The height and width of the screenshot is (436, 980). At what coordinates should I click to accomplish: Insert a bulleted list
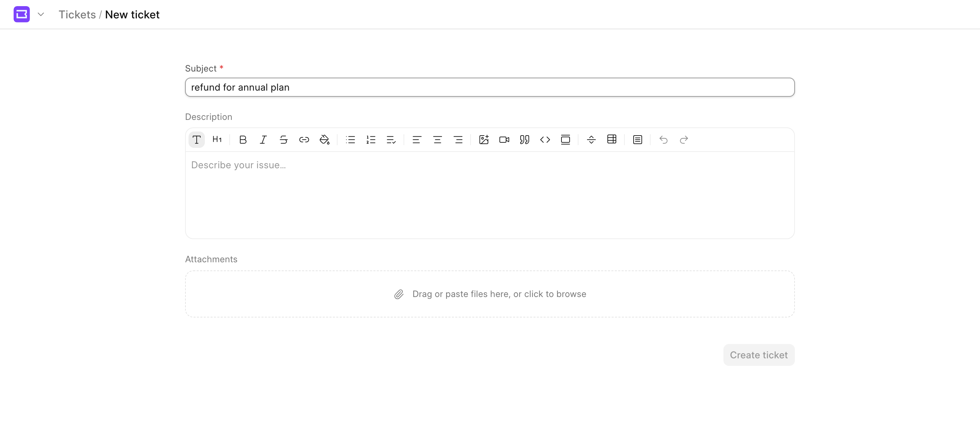[350, 140]
